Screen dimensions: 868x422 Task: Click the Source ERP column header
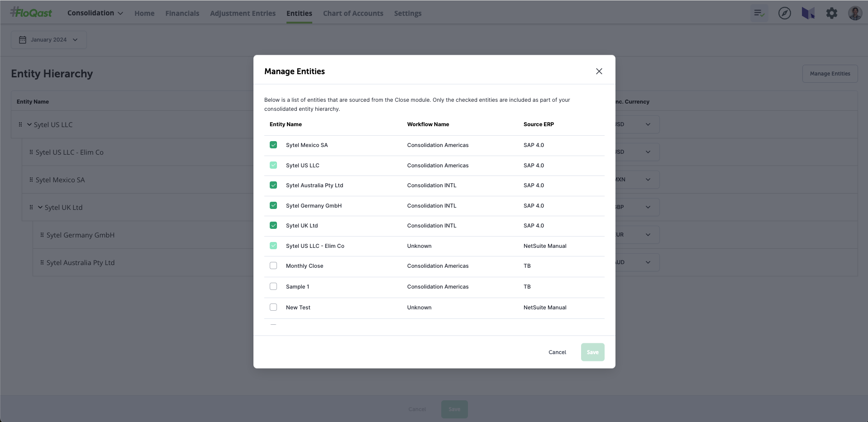[539, 124]
